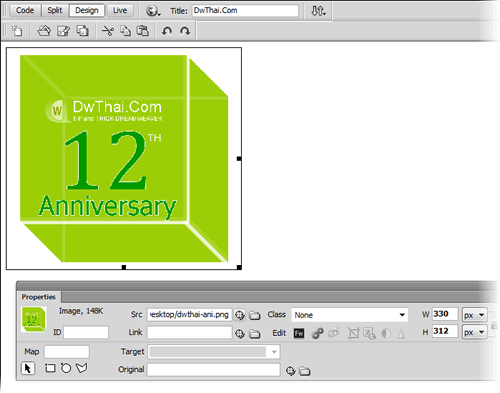This screenshot has height=393, width=500.
Task: Toggle the size constraint lock icon
Action: 494,325
